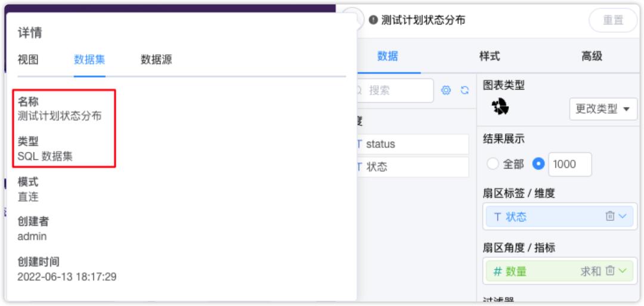
Task: Open the 高级 tab
Action: click(592, 56)
